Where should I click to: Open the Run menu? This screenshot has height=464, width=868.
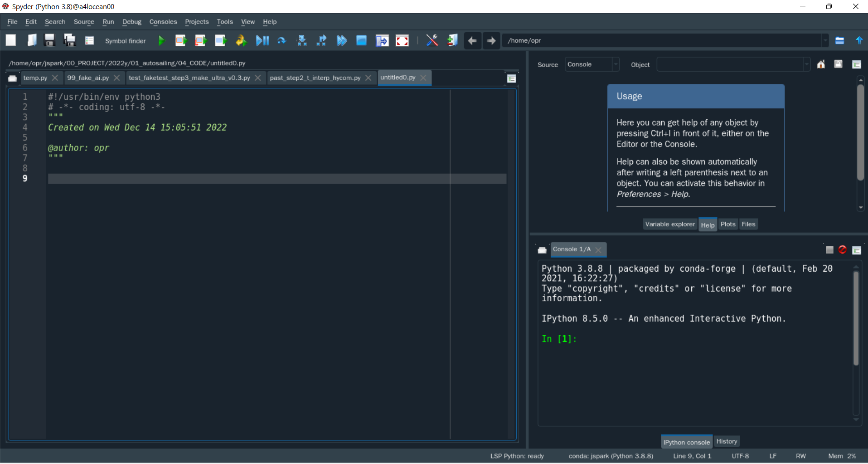[x=108, y=22]
